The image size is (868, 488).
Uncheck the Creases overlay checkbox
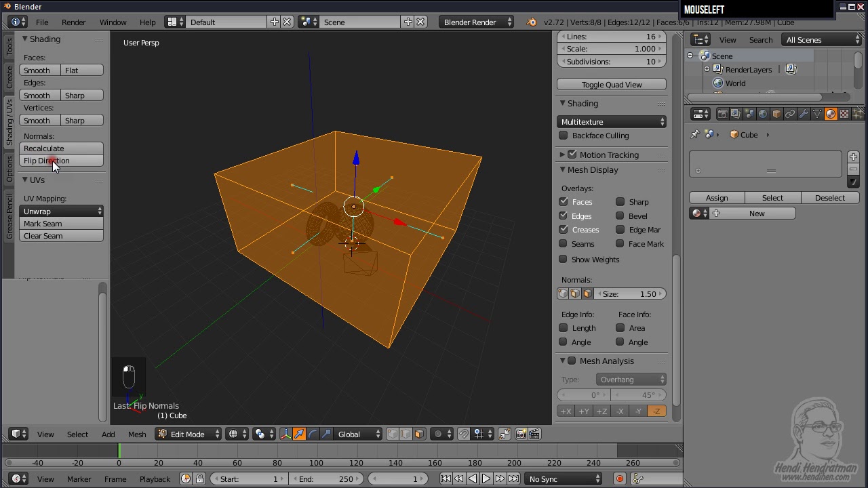pyautogui.click(x=564, y=230)
